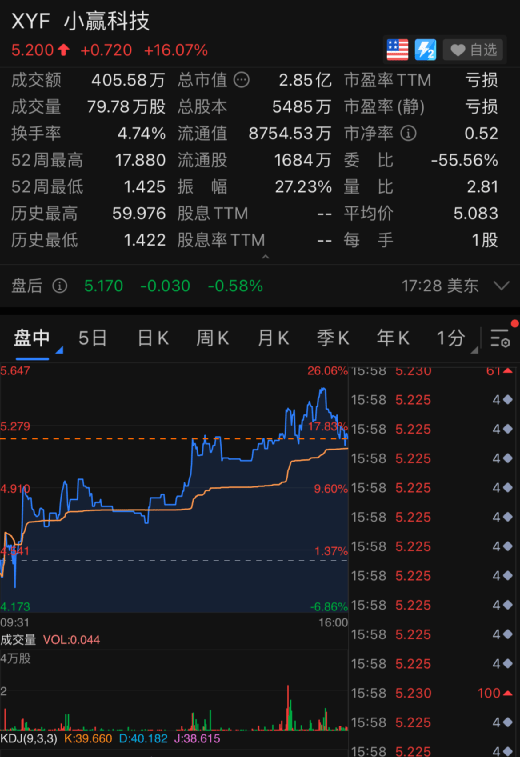Click 量比 value 2.81
The image size is (520, 757).
[482, 187]
